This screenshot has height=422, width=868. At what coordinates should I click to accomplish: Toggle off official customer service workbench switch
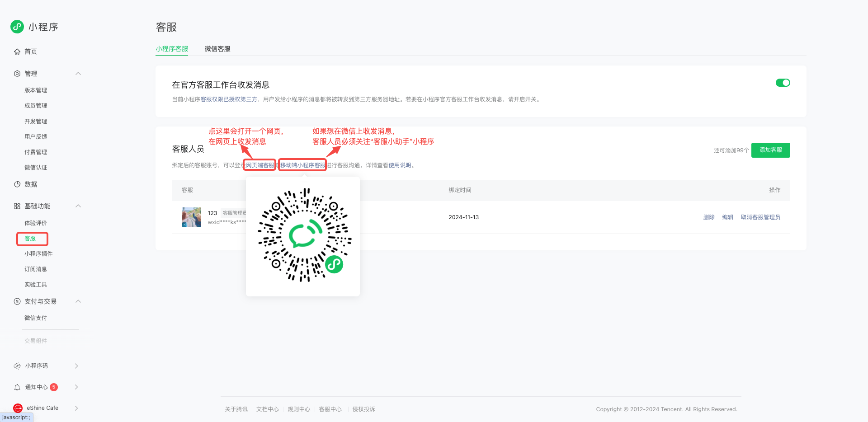tap(783, 83)
